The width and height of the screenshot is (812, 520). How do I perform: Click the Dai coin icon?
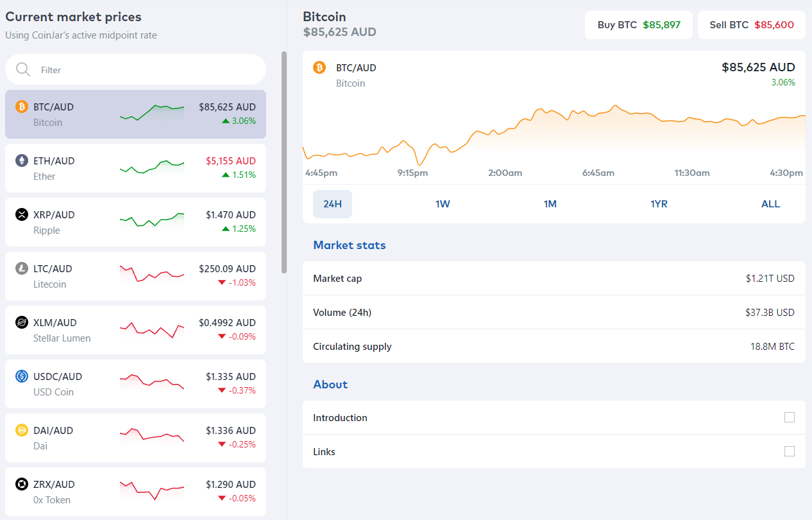coord(22,430)
